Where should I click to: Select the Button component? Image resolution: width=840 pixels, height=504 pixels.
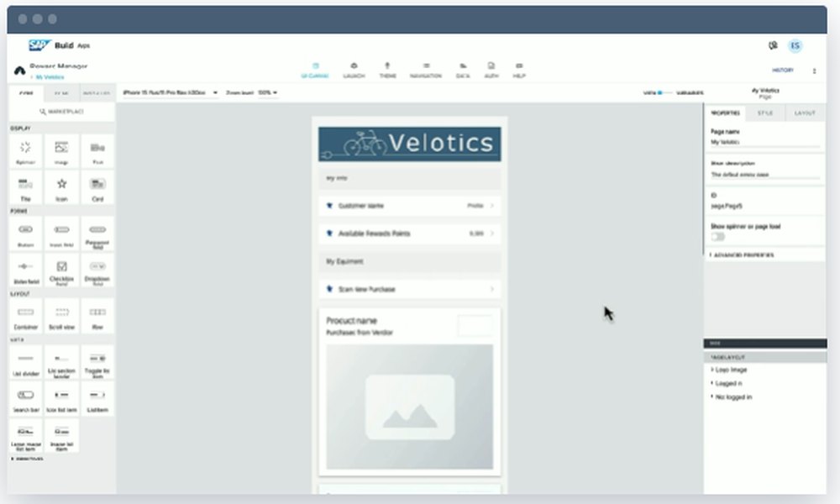pyautogui.click(x=26, y=234)
